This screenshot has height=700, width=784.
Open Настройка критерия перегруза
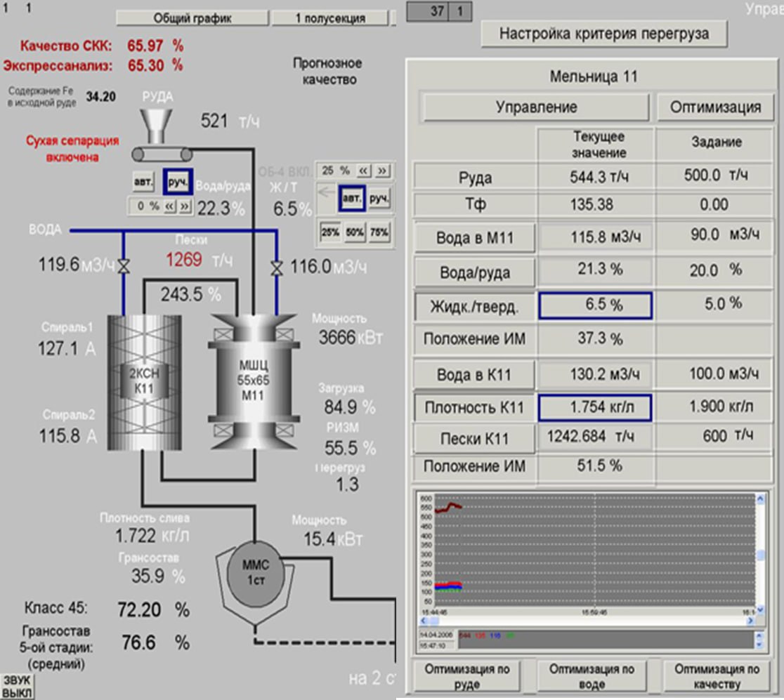pyautogui.click(x=604, y=33)
